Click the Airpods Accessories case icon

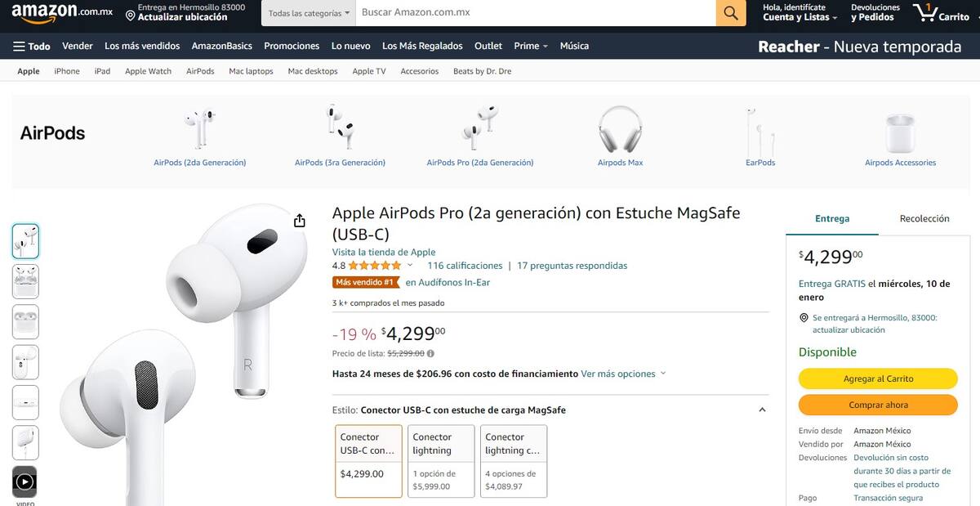pyautogui.click(x=900, y=131)
